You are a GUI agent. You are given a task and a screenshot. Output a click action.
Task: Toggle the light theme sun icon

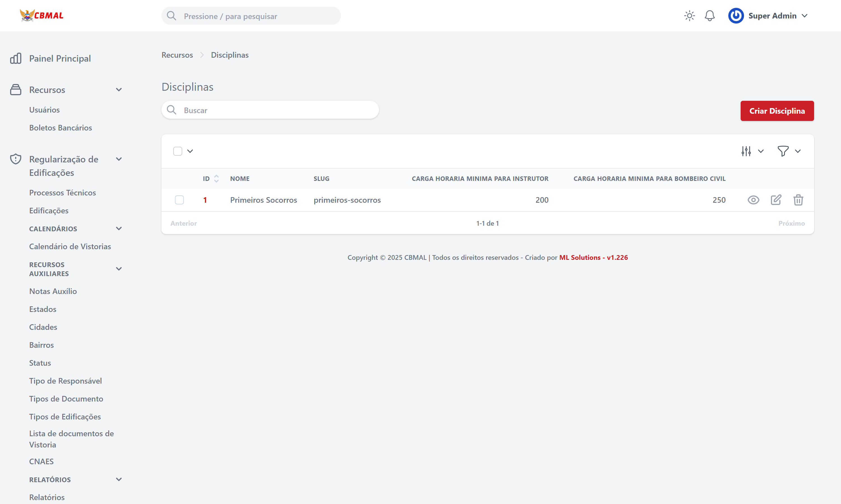(689, 16)
